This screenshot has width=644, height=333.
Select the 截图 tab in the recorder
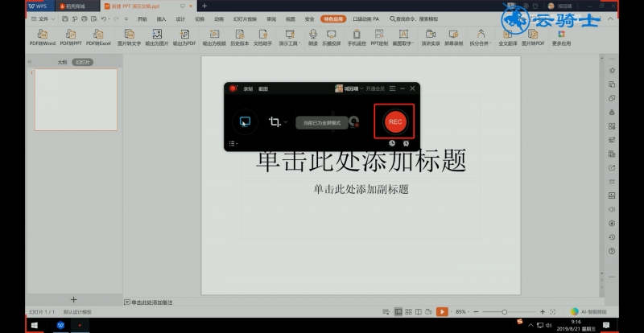pyautogui.click(x=263, y=88)
